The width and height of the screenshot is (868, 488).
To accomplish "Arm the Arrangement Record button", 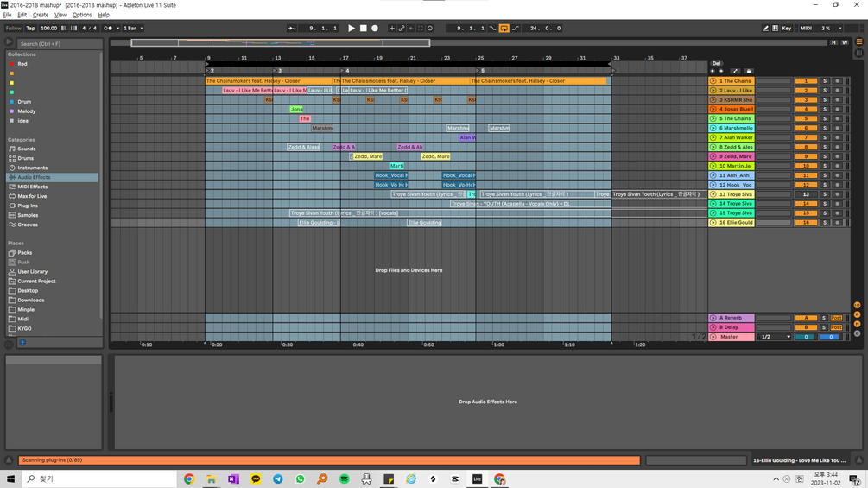I will (x=375, y=29).
